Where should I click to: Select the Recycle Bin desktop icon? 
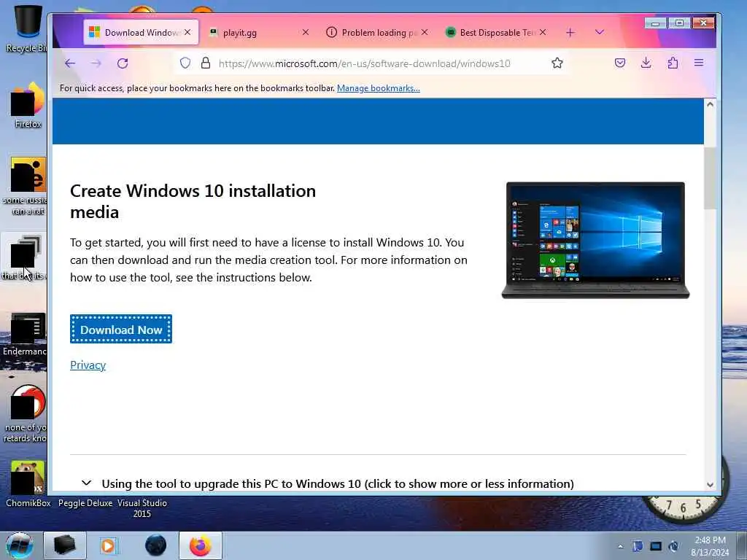tap(26, 28)
